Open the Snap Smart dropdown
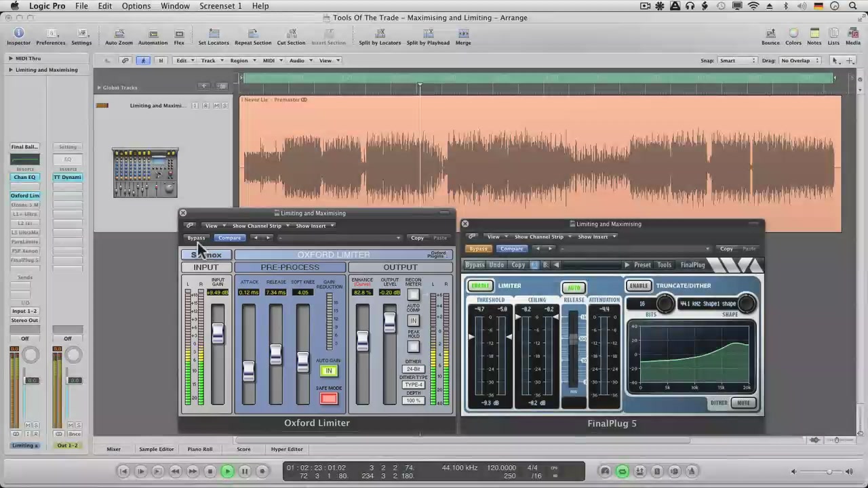The height and width of the screenshot is (488, 868). point(737,60)
